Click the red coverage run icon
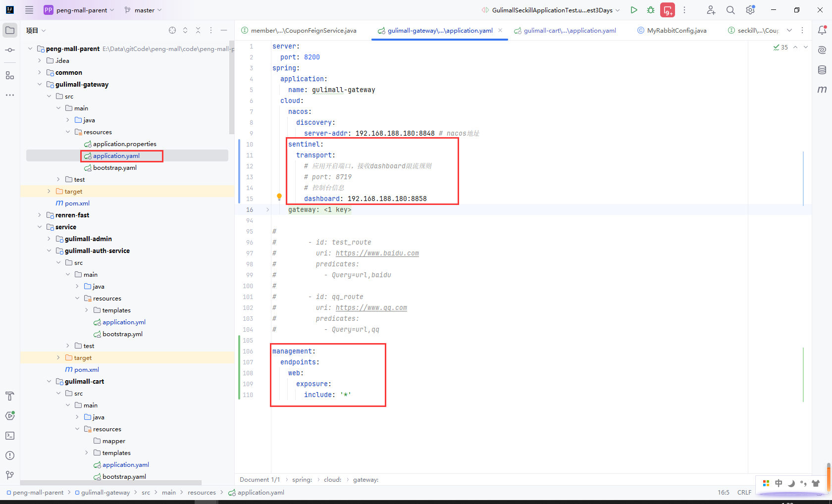832x504 pixels. pyautogui.click(x=668, y=10)
